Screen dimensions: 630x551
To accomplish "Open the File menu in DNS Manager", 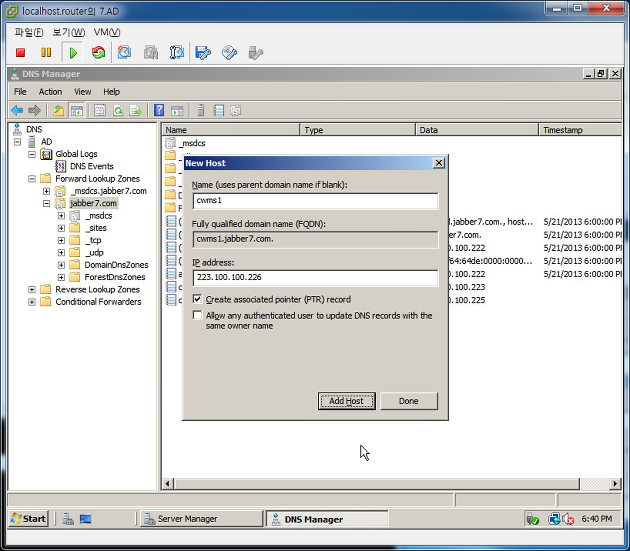I will click(x=20, y=92).
